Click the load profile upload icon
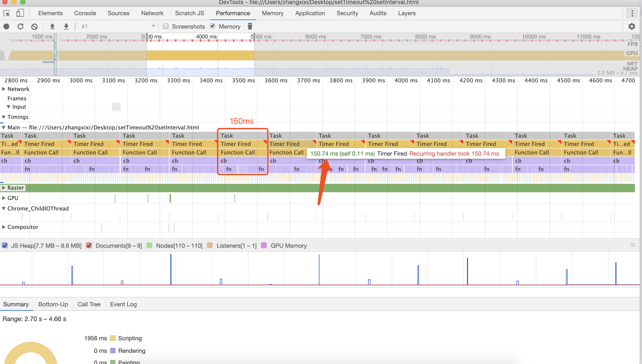 tap(52, 26)
